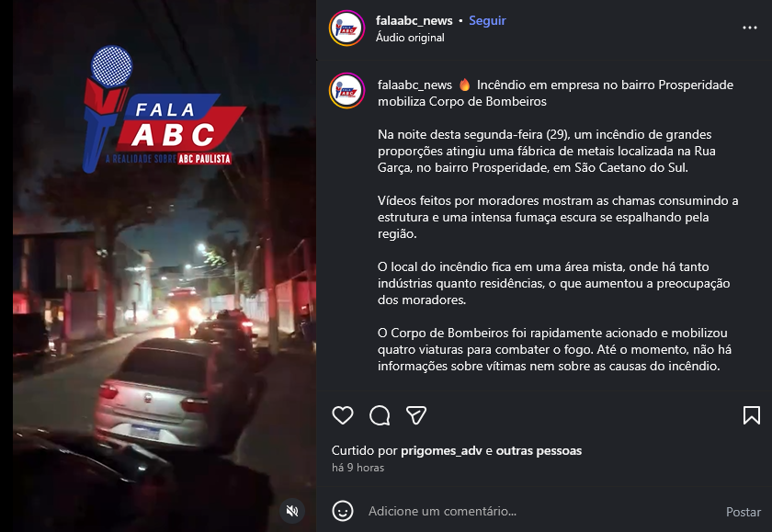Open the three-dots more options menu
Image resolution: width=772 pixels, height=532 pixels.
(x=749, y=28)
